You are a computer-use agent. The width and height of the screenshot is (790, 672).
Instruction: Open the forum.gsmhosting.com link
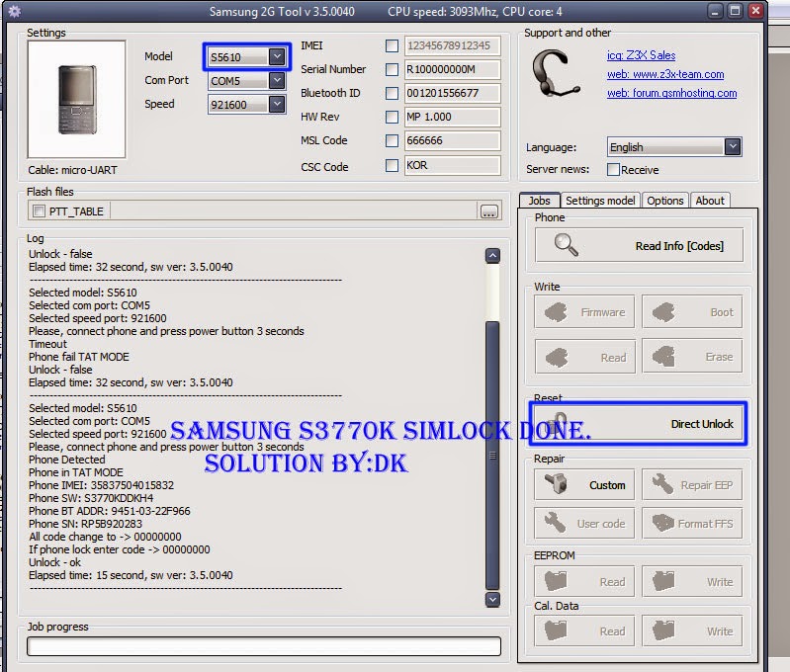click(671, 93)
